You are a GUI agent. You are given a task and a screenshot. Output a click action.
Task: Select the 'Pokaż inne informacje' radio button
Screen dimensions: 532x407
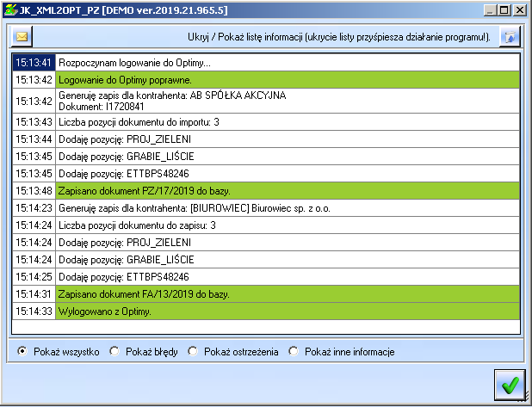click(294, 351)
